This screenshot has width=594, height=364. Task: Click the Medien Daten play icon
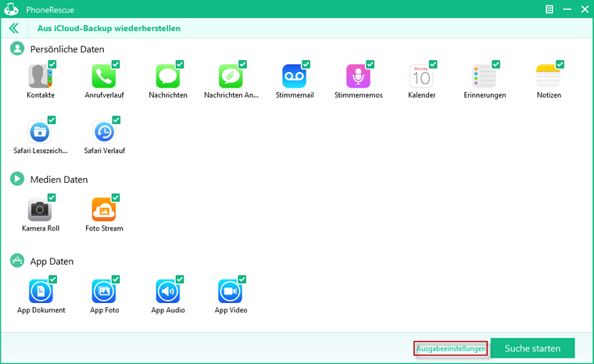tap(17, 179)
